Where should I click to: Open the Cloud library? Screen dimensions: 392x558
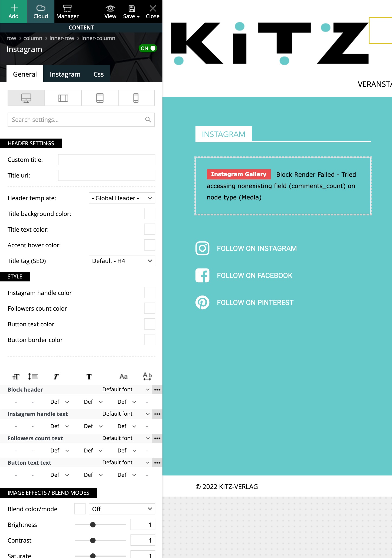pos(41,12)
